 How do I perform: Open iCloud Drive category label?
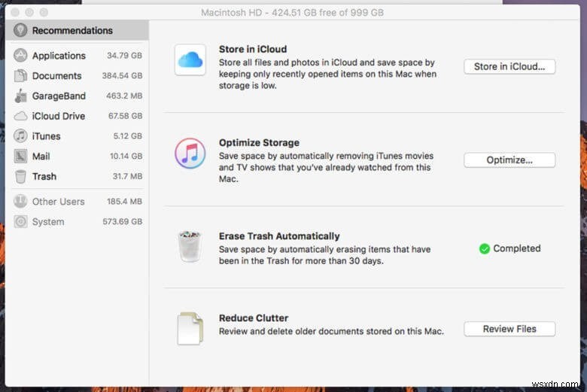(x=59, y=116)
